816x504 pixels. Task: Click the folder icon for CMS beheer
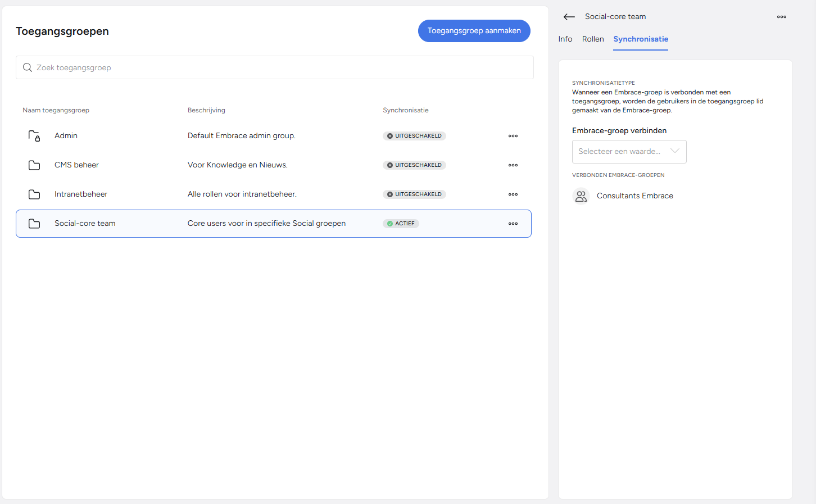(x=34, y=165)
